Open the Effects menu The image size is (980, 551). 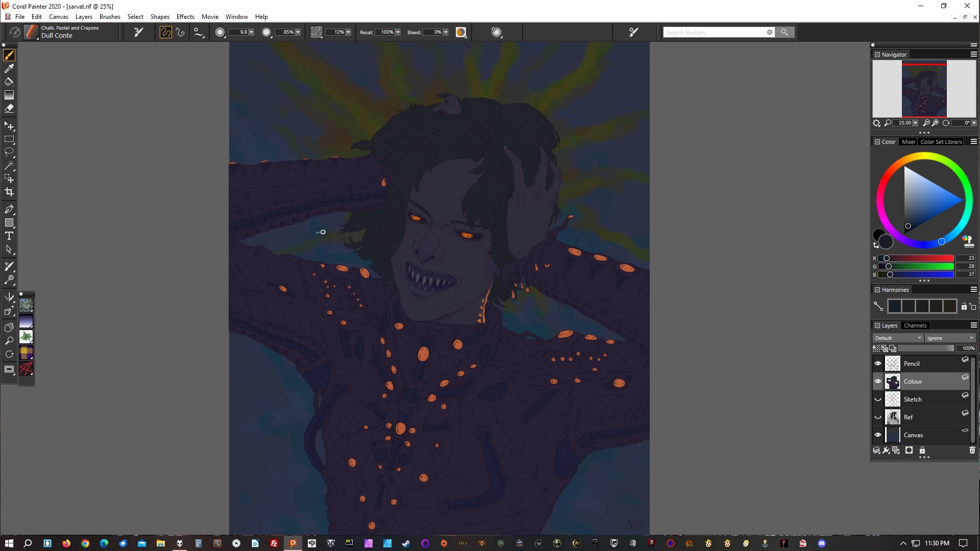pyautogui.click(x=185, y=16)
